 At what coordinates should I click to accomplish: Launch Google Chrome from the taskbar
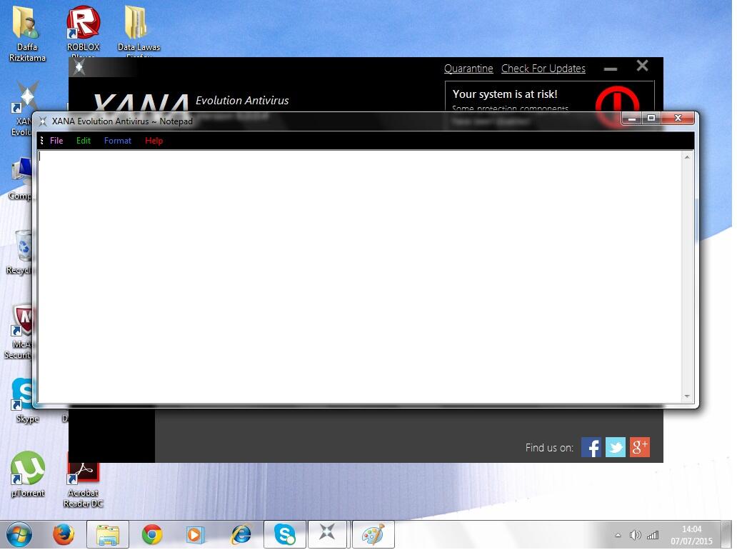152,534
